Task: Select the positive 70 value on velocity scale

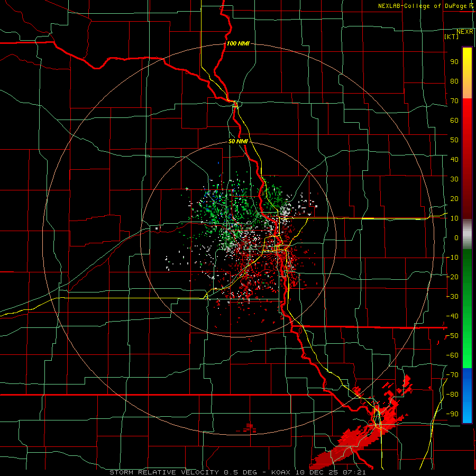Action: coord(454,101)
